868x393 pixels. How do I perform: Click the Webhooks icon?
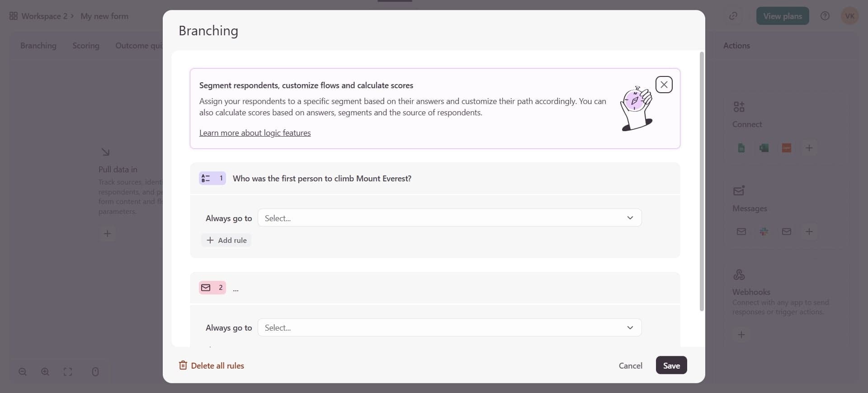(x=739, y=275)
